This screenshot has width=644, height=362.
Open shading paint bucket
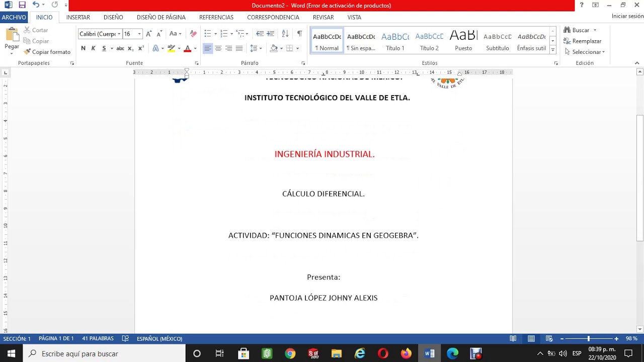[x=274, y=48]
